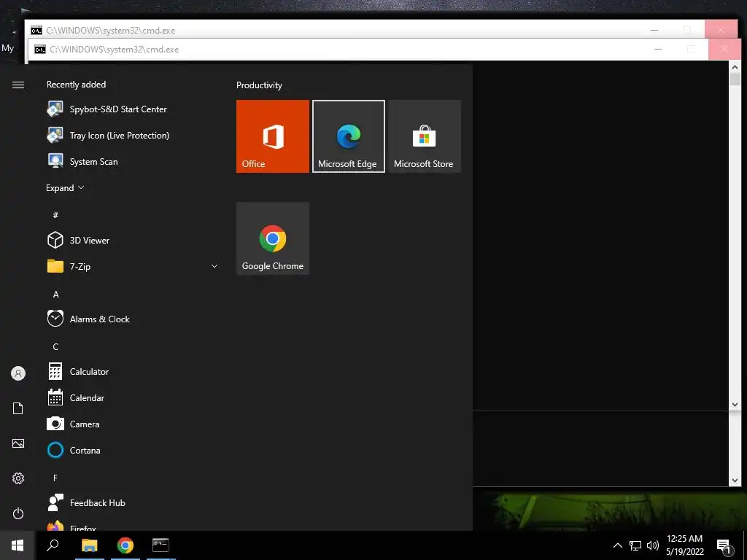747x560 pixels.
Task: Click the bottom-most scrollbar down arrow
Action: tap(735, 481)
